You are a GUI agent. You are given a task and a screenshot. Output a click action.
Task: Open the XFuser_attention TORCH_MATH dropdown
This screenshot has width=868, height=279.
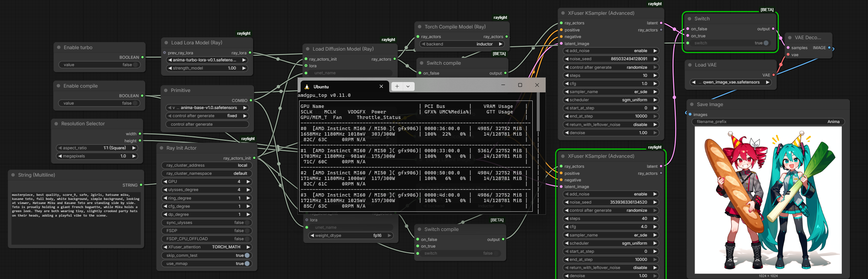[207, 247]
